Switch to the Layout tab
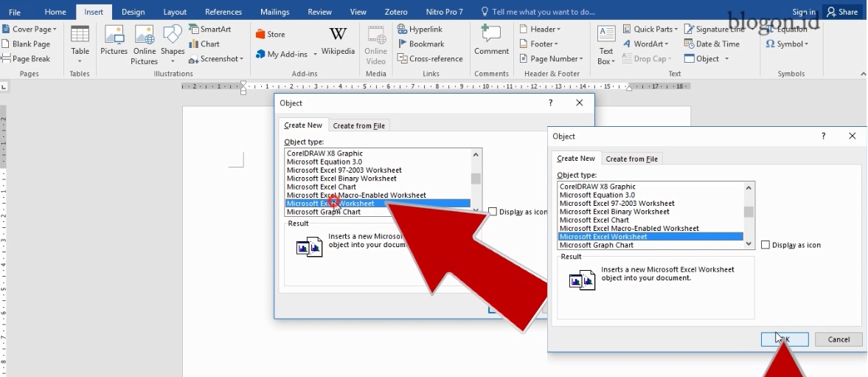The height and width of the screenshot is (377, 868). coord(175,12)
